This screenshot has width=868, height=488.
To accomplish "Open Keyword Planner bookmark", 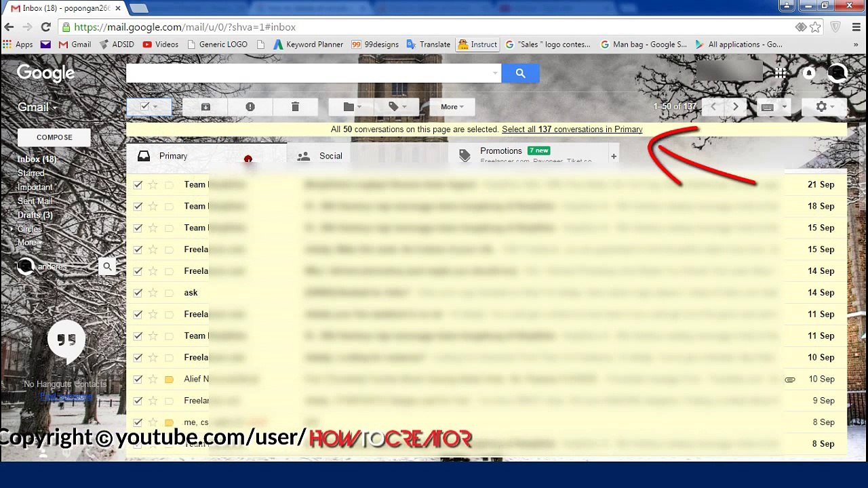I will (x=309, y=45).
